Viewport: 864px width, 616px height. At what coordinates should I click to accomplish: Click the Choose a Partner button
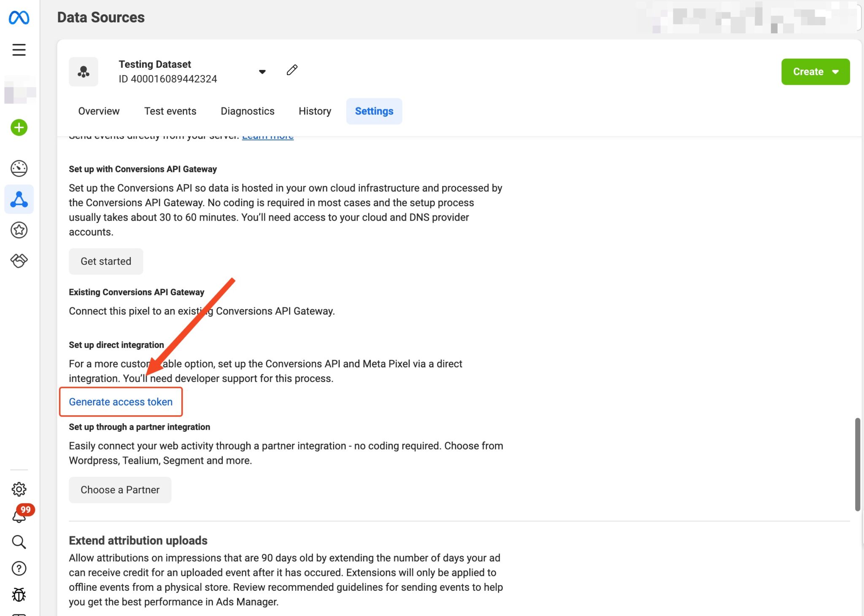(x=120, y=490)
